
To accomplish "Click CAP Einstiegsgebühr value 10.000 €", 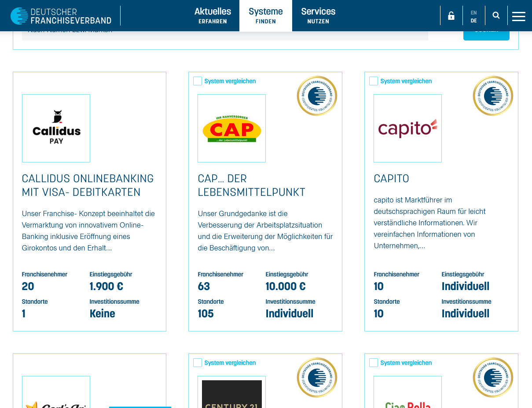I will click(286, 287).
